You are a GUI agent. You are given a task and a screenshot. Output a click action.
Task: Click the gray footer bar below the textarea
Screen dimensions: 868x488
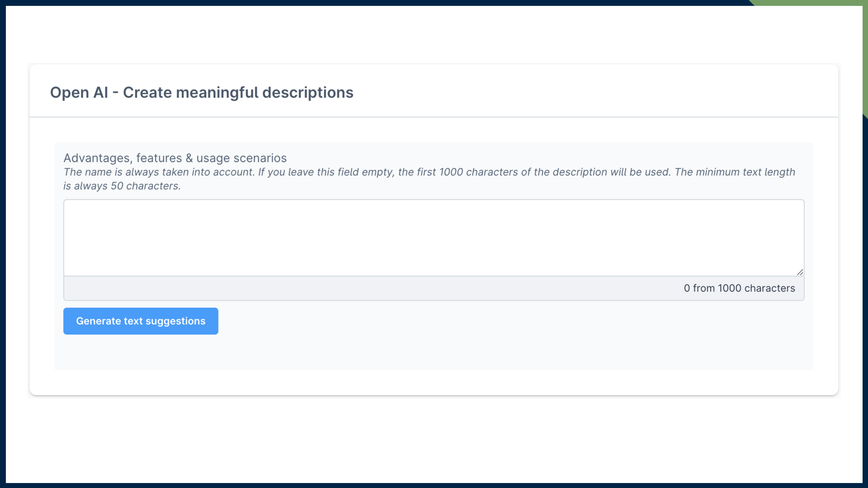(x=362, y=288)
